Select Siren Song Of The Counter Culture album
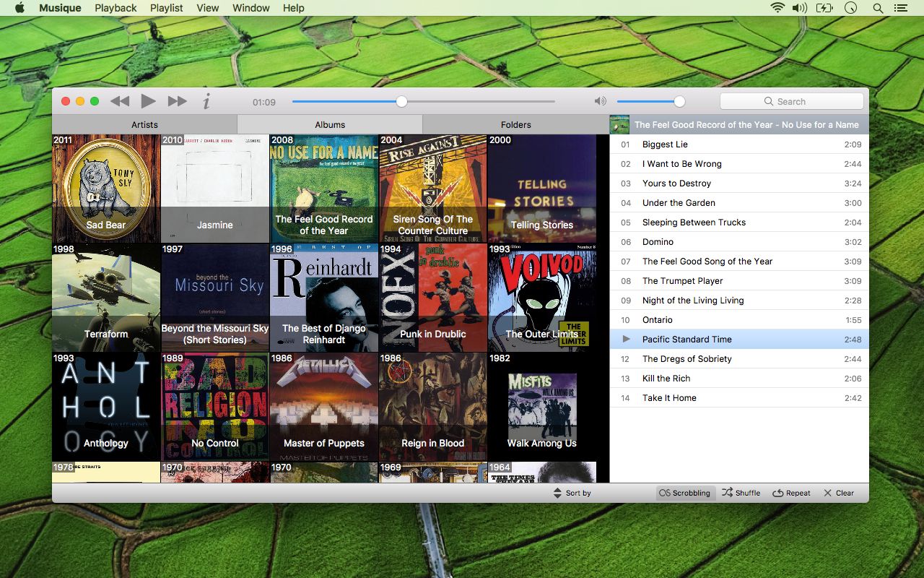The width and height of the screenshot is (924, 578). click(x=433, y=189)
